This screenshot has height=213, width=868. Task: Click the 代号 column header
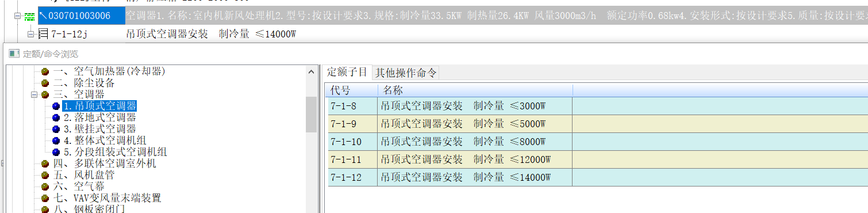(352, 90)
